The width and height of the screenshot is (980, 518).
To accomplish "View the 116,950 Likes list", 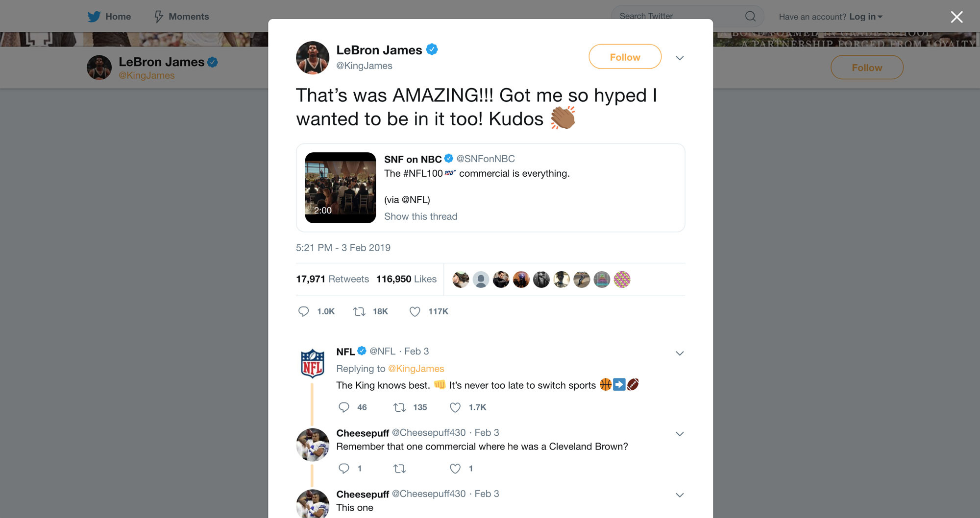I will (x=406, y=279).
